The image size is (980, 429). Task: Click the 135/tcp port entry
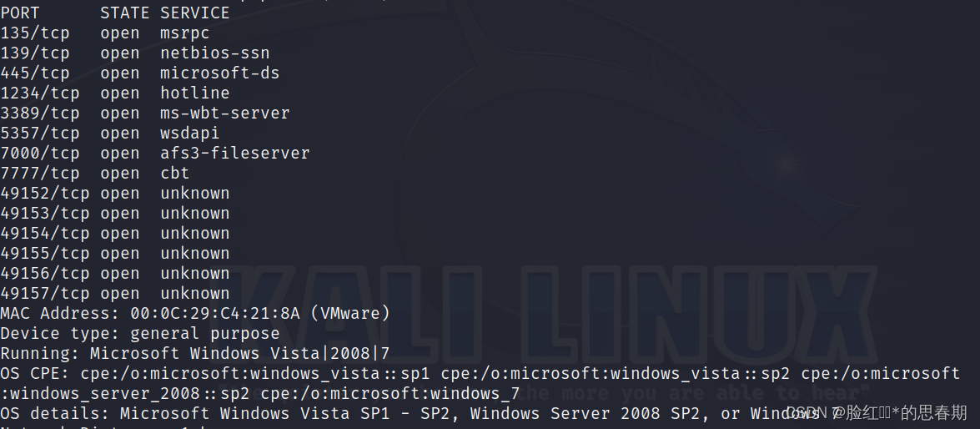(x=35, y=33)
